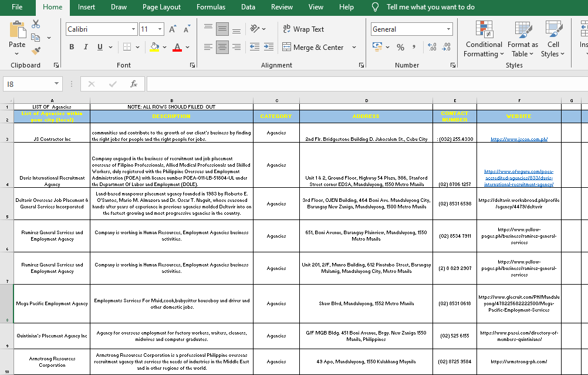Decrease indent
The height and width of the screenshot is (375, 588).
click(255, 47)
